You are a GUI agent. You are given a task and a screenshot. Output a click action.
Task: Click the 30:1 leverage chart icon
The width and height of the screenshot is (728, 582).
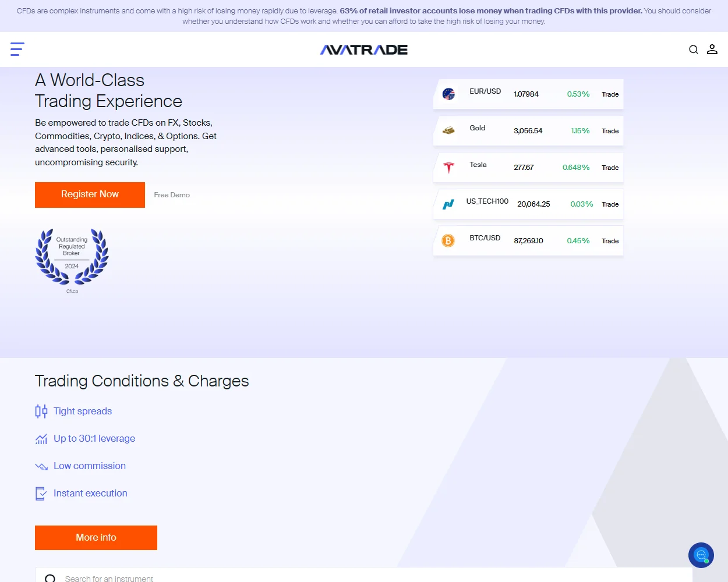coord(41,438)
